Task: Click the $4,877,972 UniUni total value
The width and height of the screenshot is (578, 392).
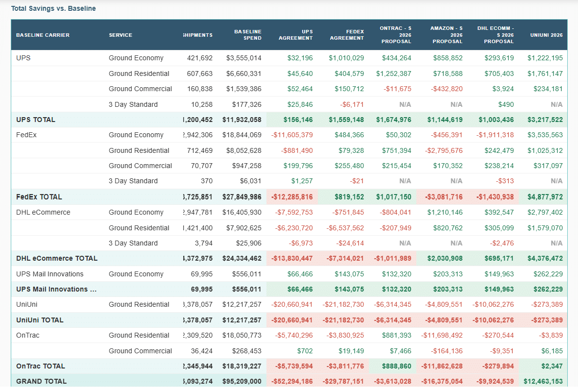Action: pyautogui.click(x=545, y=197)
